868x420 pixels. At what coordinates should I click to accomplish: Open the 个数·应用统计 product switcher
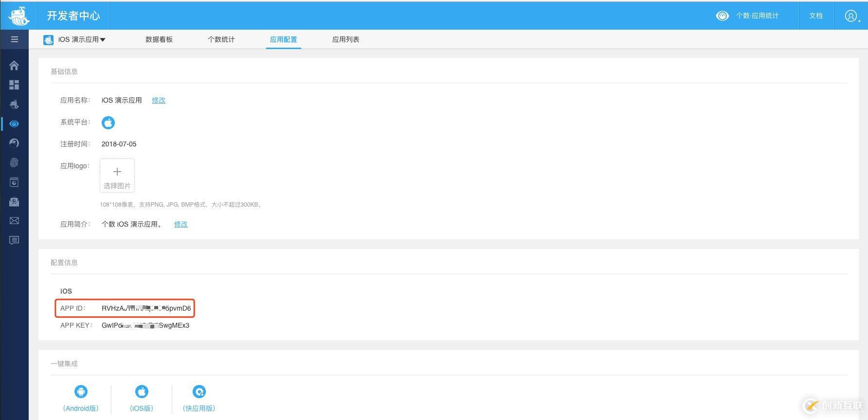748,16
